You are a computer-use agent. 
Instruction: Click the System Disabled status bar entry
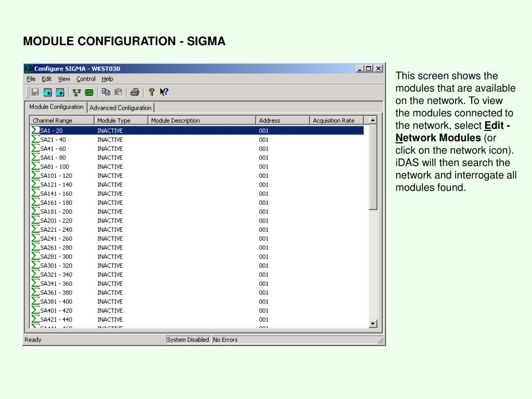click(x=188, y=340)
